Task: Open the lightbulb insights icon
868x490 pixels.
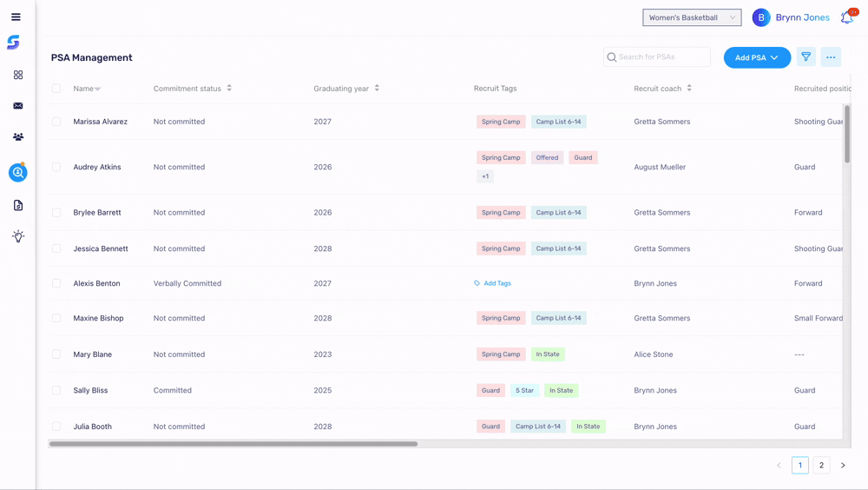Action: click(x=18, y=236)
